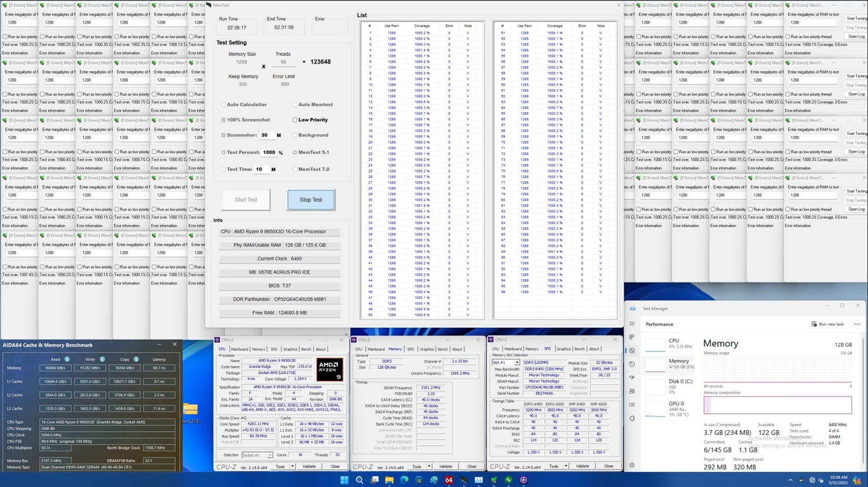Click Memory usage graph in Task Manager
868x487 pixels.
pos(778,369)
